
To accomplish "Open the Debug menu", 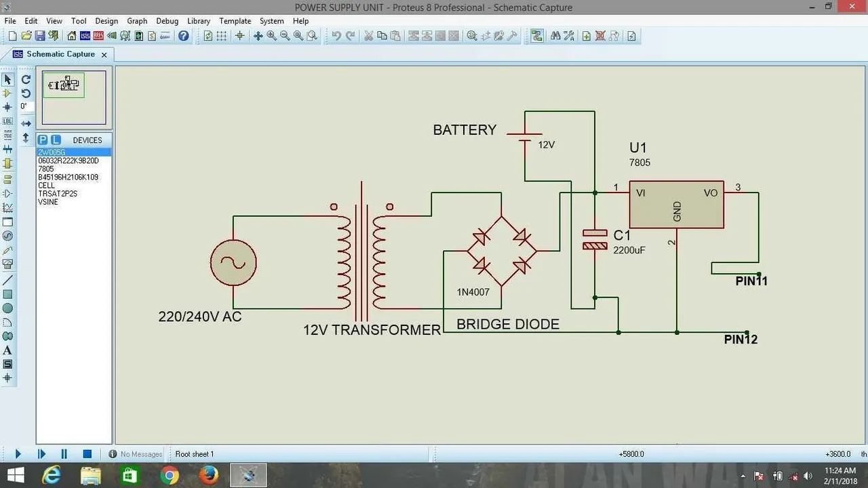I will click(167, 21).
